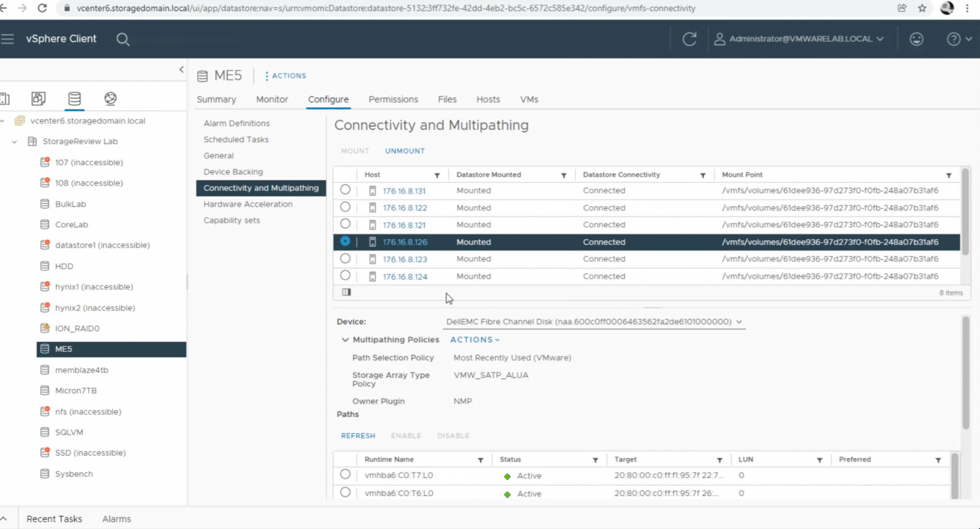Switch to the Networking inventory view icon

[x=110, y=98]
